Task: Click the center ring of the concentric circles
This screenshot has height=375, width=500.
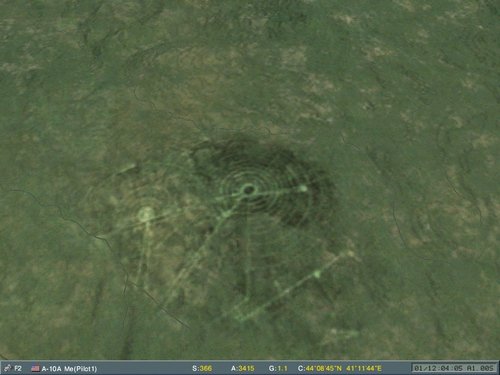Action: pos(248,190)
